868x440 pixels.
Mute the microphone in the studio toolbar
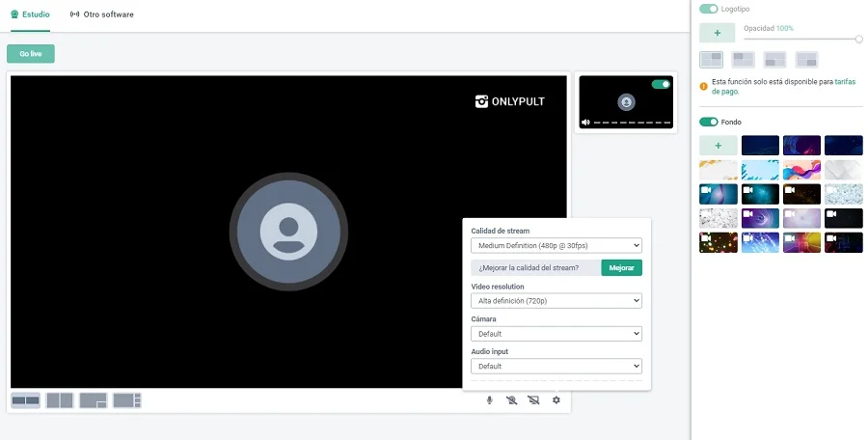point(489,400)
